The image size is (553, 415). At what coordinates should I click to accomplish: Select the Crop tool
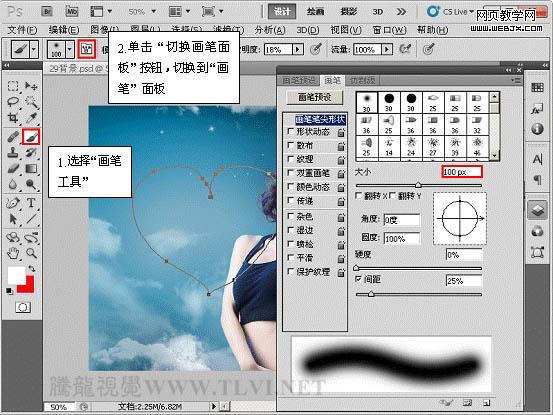tap(13, 118)
